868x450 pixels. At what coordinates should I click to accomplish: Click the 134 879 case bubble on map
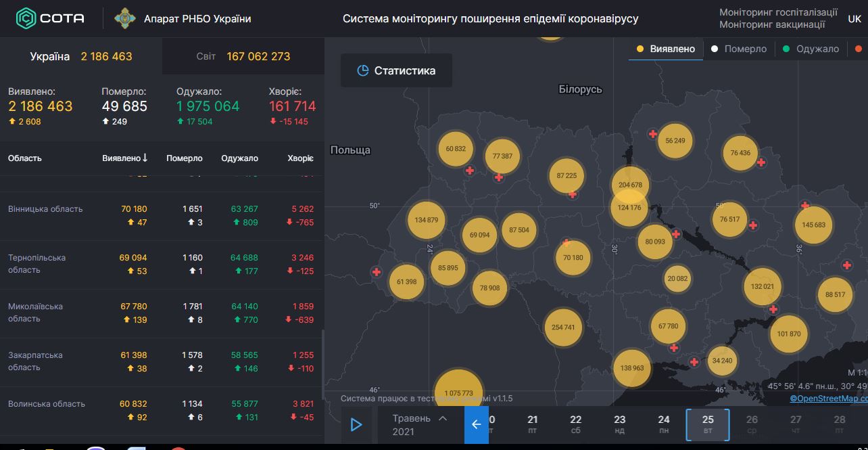426,220
